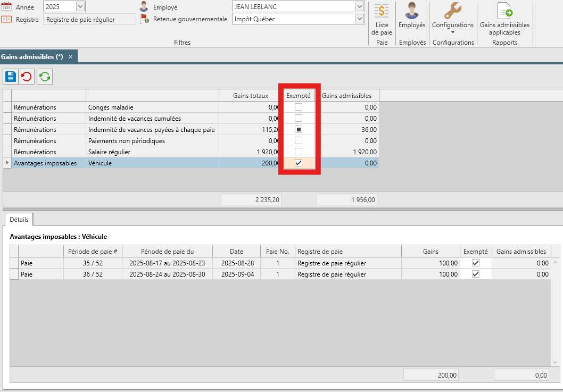Viewport: 563px width, 392px height.
Task: Uncheck Exempté for pay period 35 / 52
Action: 476,263
